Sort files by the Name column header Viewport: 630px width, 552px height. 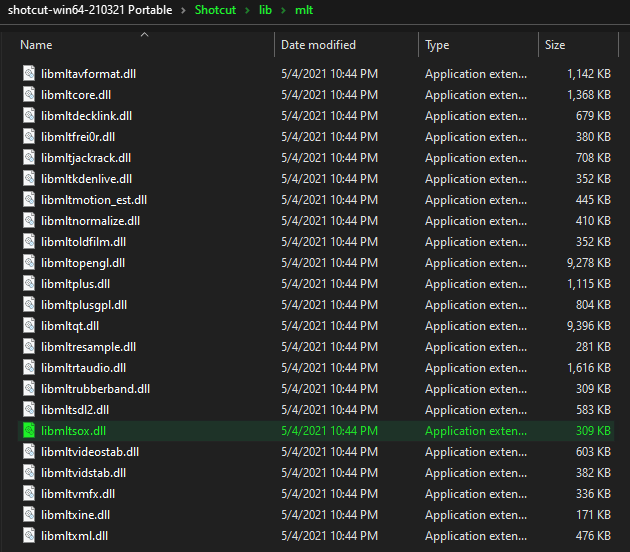tap(36, 45)
